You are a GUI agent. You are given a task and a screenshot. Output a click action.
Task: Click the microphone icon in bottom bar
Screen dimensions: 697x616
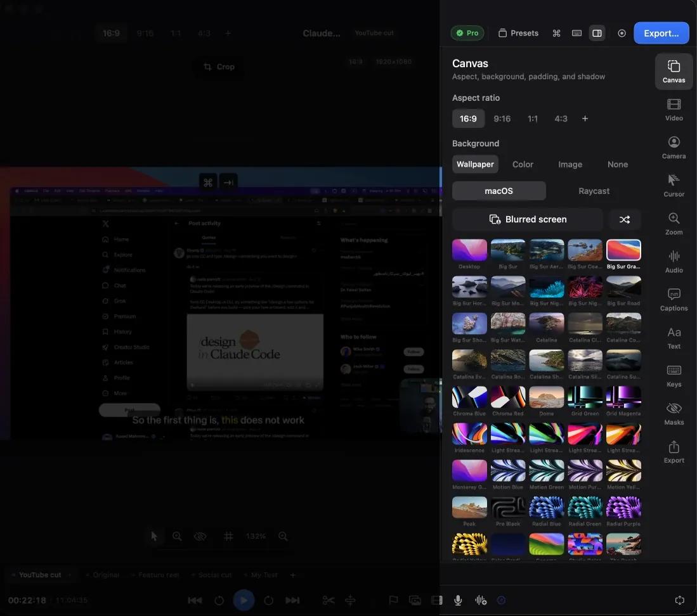(x=458, y=600)
